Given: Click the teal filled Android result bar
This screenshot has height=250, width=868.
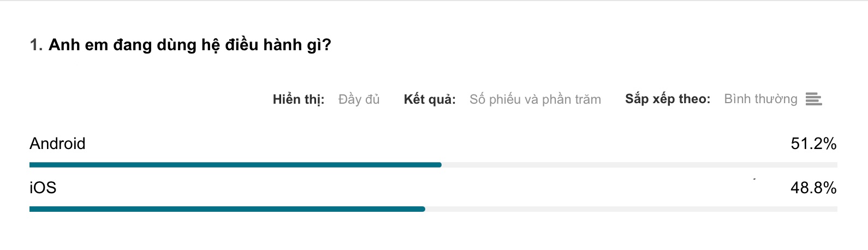Looking at the screenshot, I should 235,165.
